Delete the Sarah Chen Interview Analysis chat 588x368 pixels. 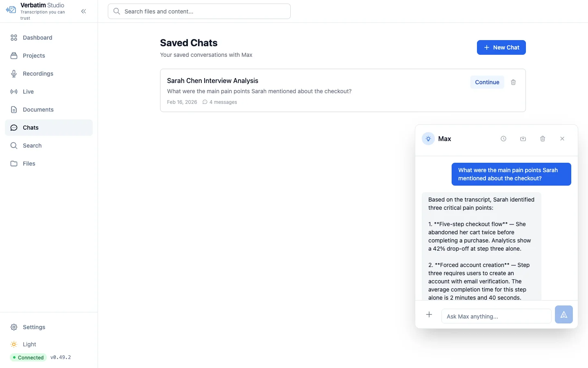[x=513, y=82]
